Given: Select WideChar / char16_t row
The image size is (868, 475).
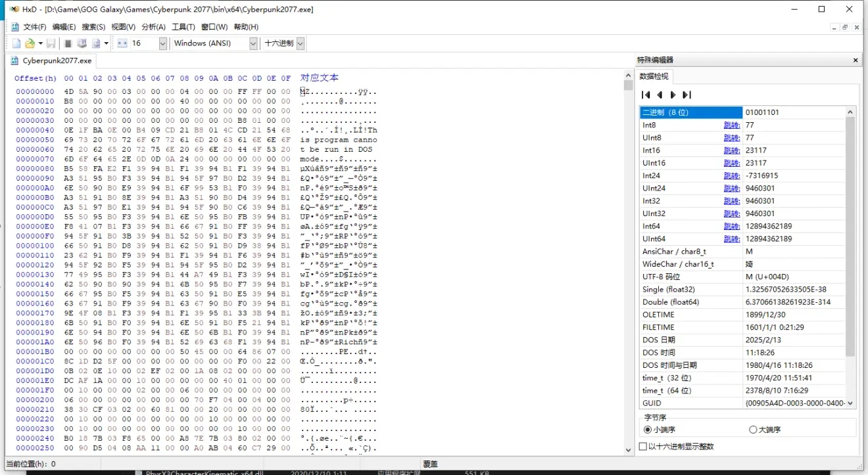Looking at the screenshot, I should tap(742, 264).
